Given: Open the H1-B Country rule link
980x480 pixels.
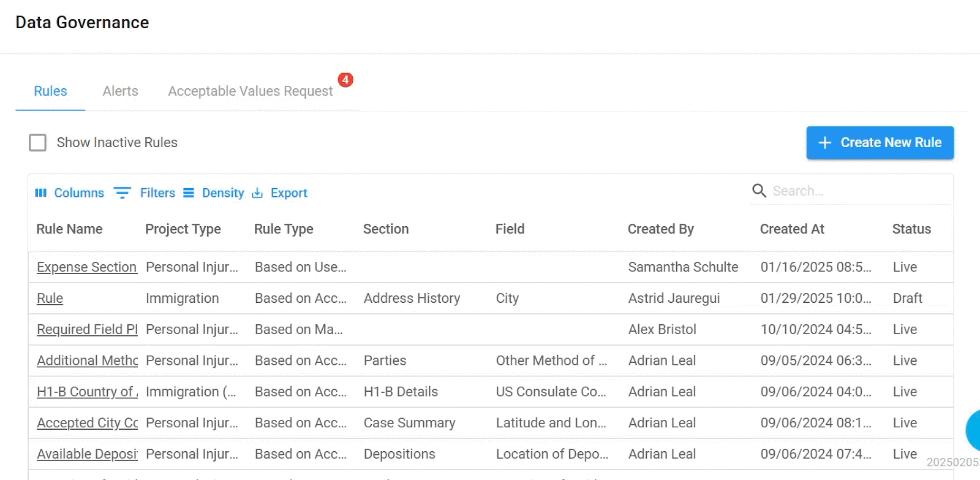Looking at the screenshot, I should (87, 392).
